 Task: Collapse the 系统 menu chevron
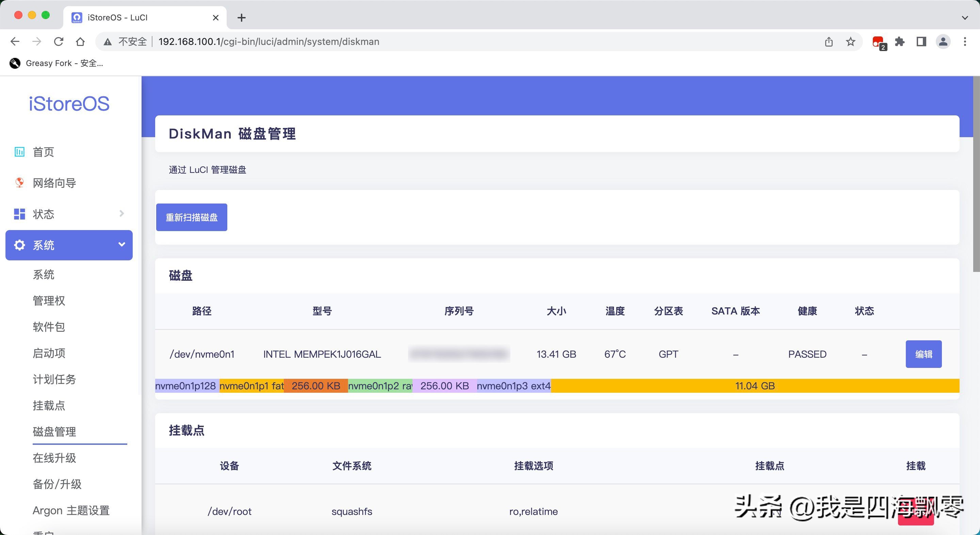[x=122, y=244]
